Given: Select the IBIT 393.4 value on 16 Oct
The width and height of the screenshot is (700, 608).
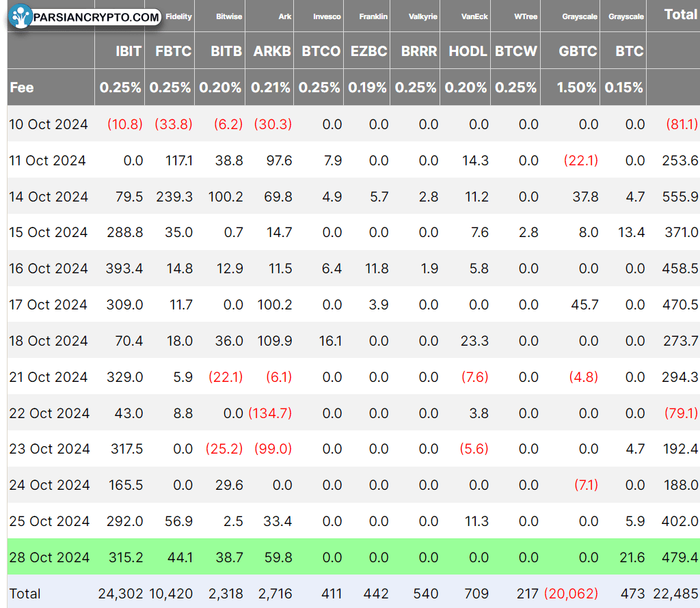Looking at the screenshot, I should 124,268.
